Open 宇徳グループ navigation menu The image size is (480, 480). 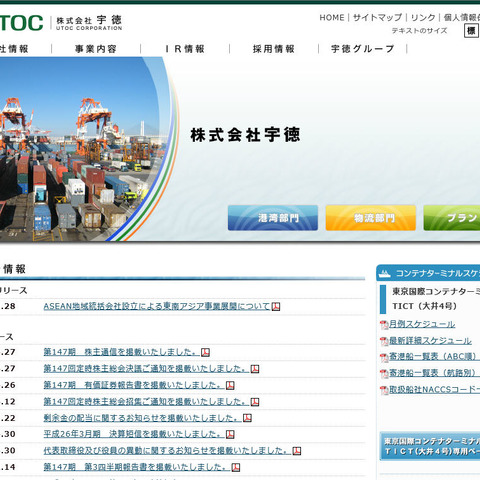point(363,49)
